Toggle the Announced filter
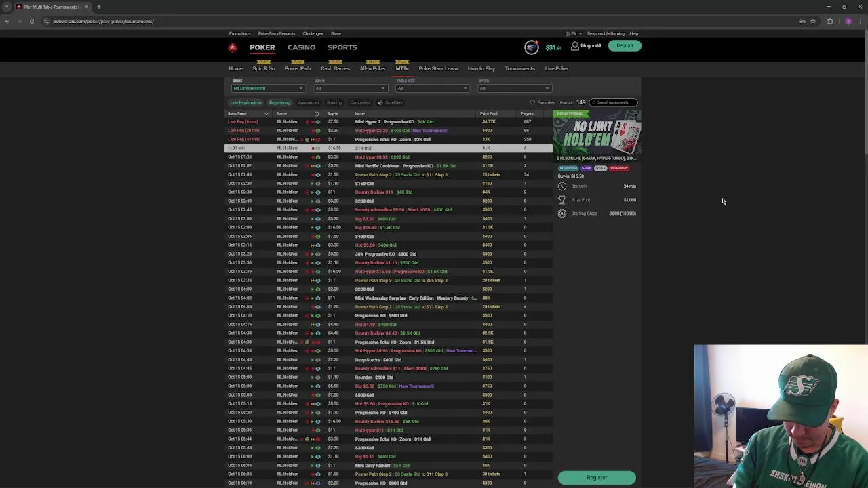 (308, 102)
